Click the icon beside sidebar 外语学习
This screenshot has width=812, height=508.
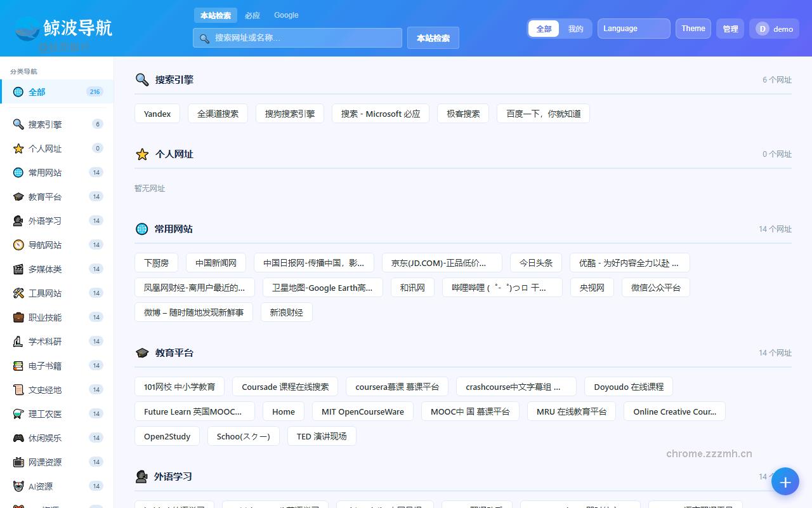[x=18, y=221]
